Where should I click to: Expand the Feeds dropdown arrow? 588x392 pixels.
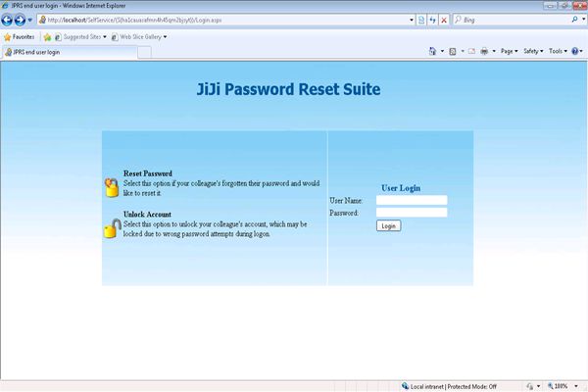[463, 51]
